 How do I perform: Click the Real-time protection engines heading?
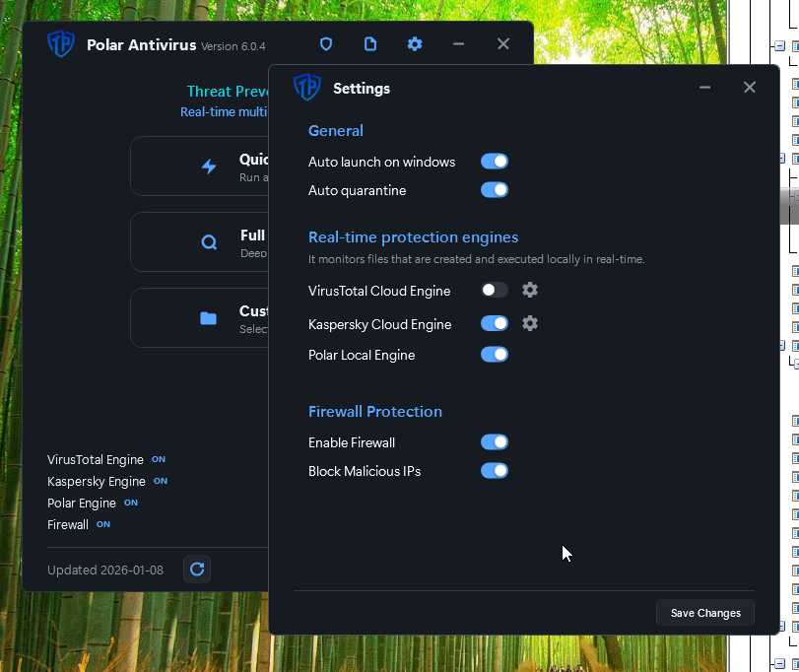click(413, 237)
